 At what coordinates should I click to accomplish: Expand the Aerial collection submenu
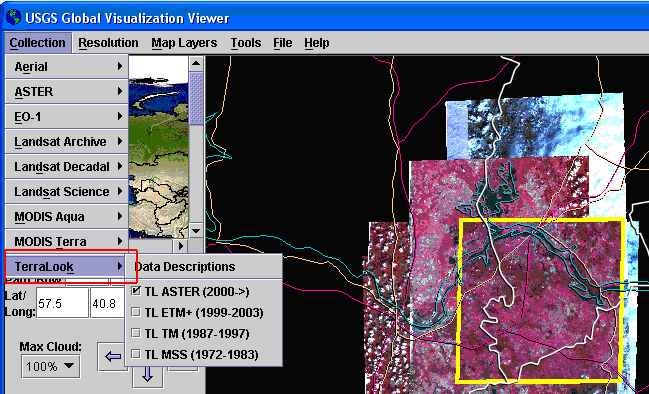click(67, 67)
